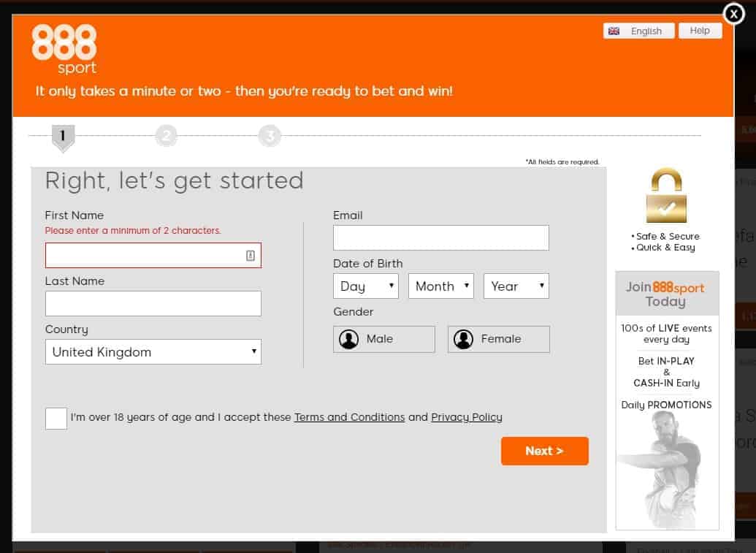756x553 pixels.
Task: Open the Help button
Action: (x=700, y=31)
